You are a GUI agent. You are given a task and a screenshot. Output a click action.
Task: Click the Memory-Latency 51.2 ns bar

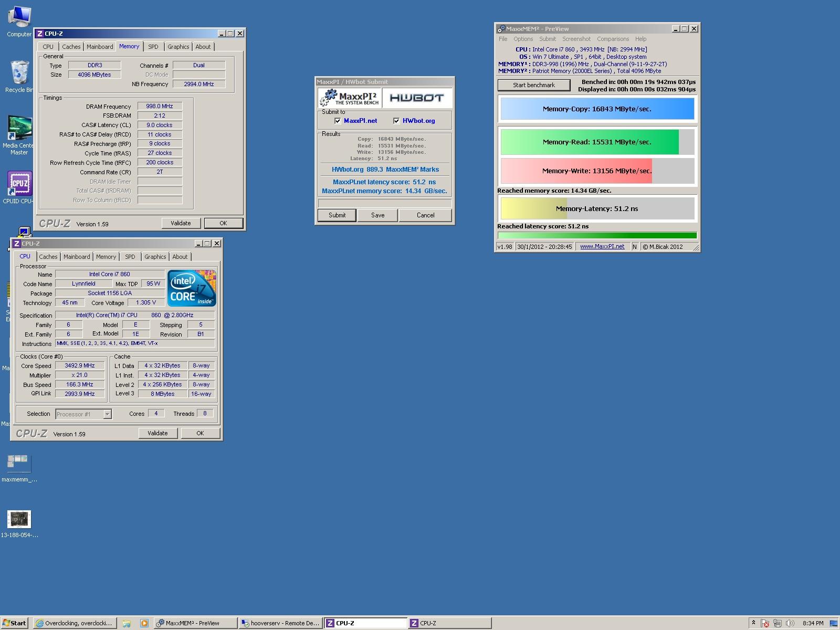[597, 209]
